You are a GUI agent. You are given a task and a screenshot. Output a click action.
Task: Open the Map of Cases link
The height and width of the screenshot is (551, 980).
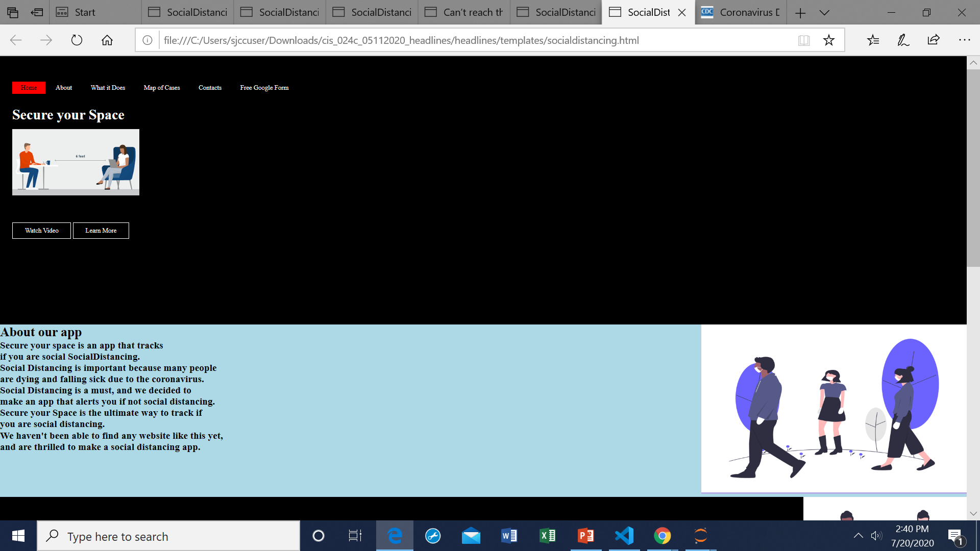point(162,88)
